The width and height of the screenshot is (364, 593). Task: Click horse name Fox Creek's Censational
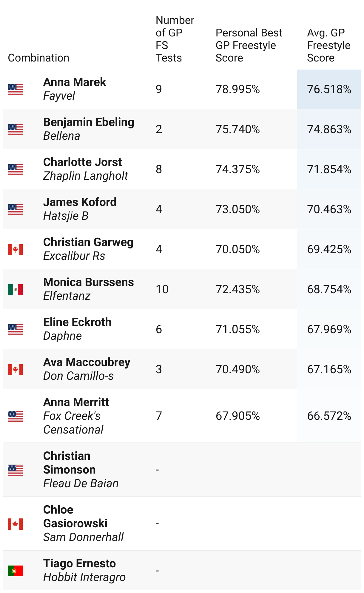click(x=73, y=423)
